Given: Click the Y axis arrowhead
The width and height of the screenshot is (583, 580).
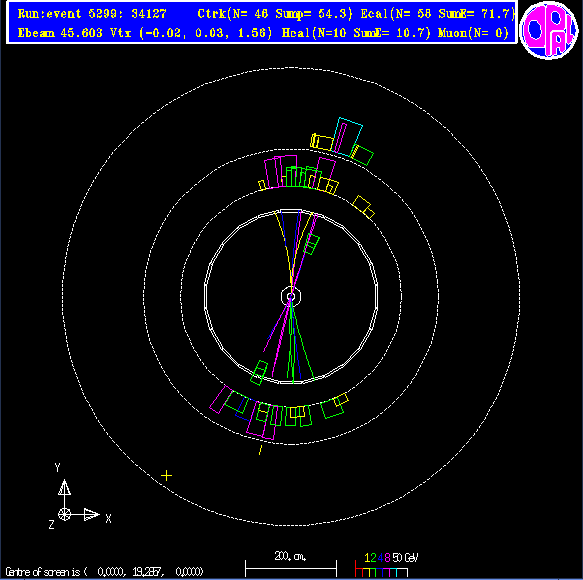Looking at the screenshot, I should coord(64,487).
